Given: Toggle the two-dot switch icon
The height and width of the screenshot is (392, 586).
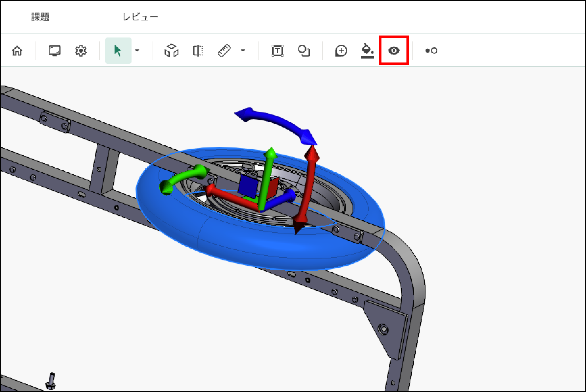Looking at the screenshot, I should coord(431,51).
